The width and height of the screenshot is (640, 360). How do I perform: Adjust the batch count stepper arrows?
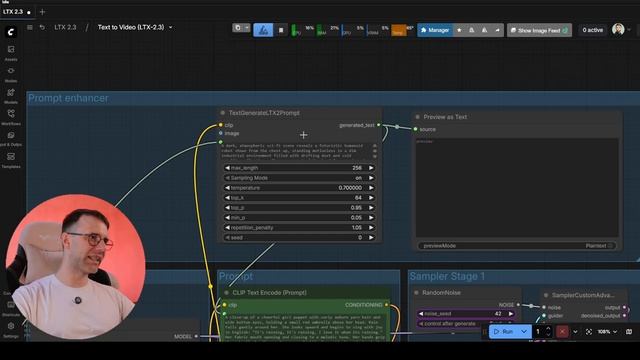click(x=549, y=331)
